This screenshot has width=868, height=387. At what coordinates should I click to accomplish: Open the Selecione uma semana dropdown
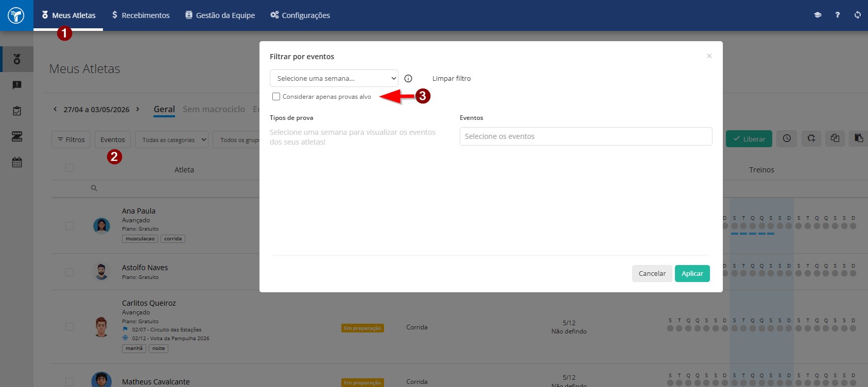(x=334, y=78)
